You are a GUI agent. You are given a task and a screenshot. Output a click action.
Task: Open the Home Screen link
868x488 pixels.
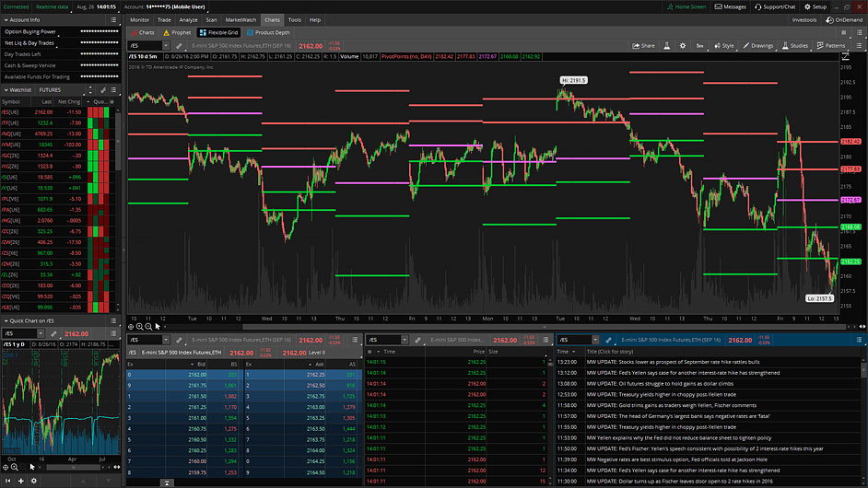(686, 6)
